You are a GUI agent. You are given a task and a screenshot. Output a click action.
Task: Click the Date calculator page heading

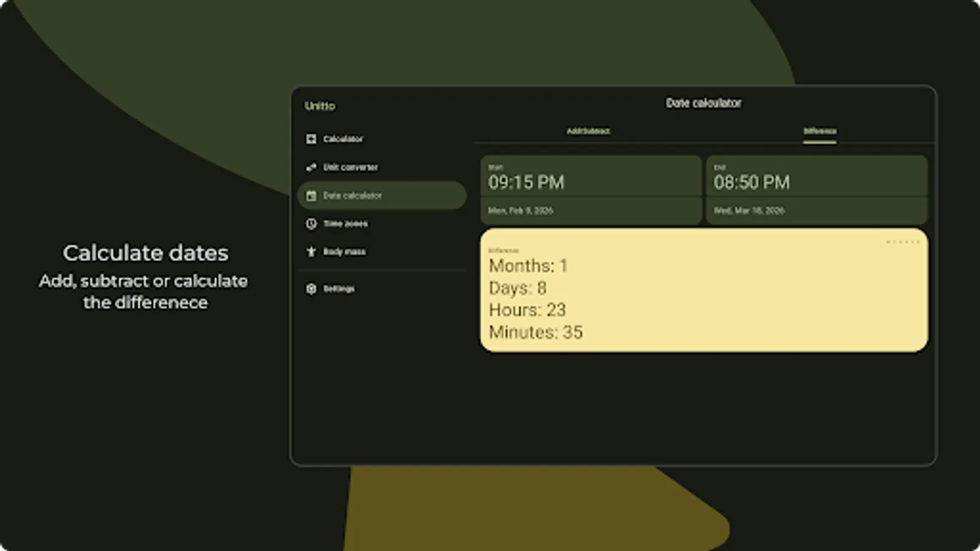click(704, 103)
